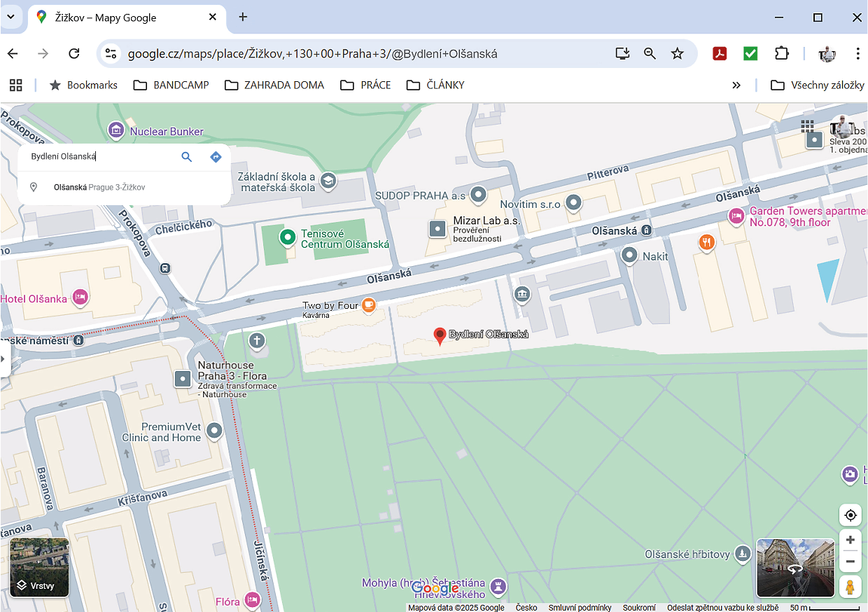Switch to the Žižkov – Mapy Google tab
The image size is (868, 612).
point(126,18)
